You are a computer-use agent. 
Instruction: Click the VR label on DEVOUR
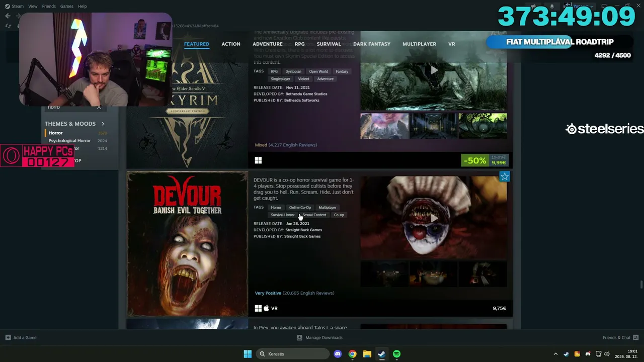pos(274,308)
